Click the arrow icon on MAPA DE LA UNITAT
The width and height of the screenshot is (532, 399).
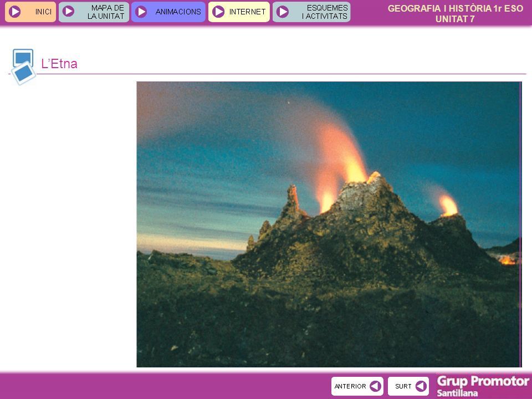point(68,12)
